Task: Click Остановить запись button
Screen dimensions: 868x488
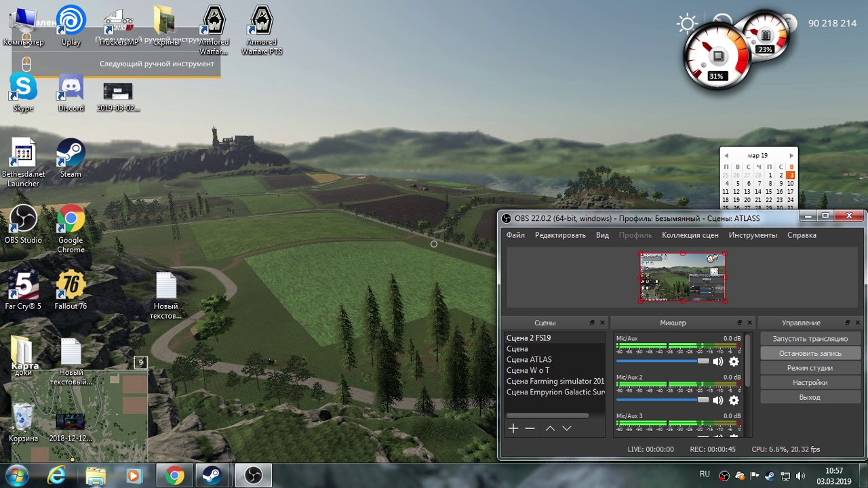Action: coord(810,353)
